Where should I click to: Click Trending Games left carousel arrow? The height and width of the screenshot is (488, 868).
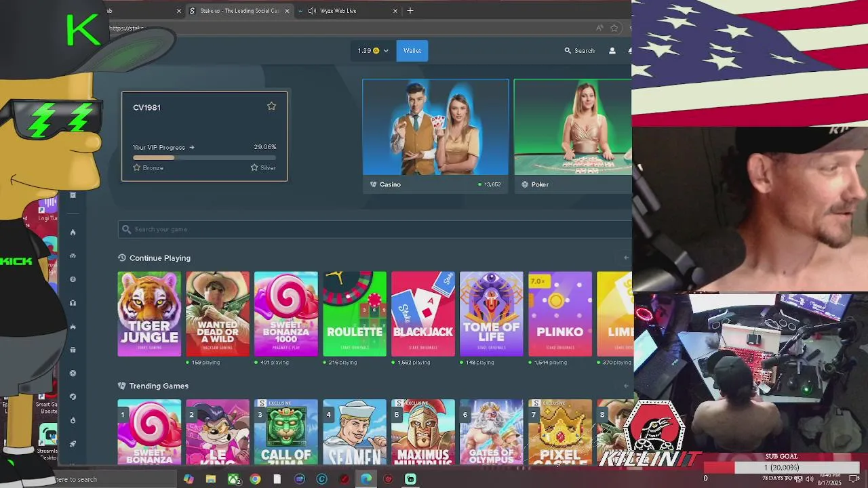(626, 386)
